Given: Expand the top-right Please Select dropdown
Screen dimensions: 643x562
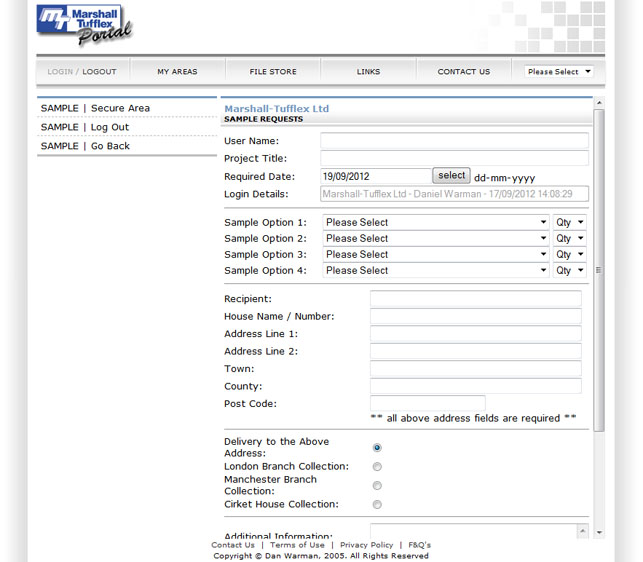Looking at the screenshot, I should click(559, 71).
